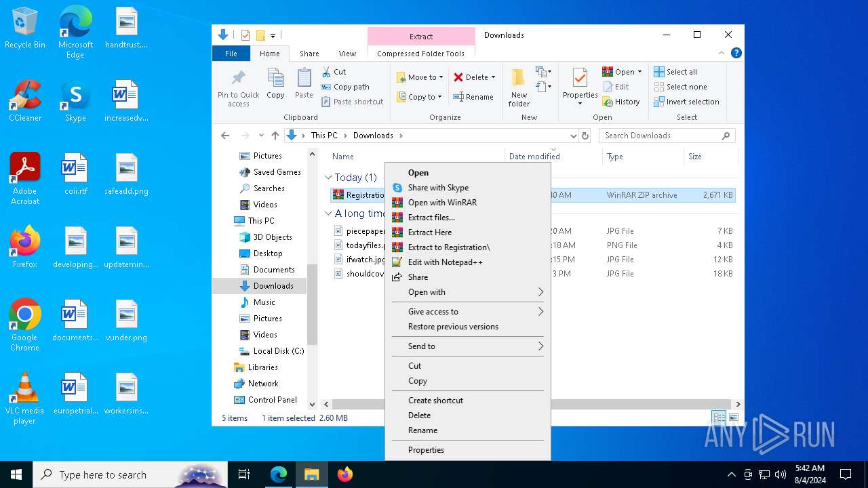The height and width of the screenshot is (488, 868).
Task: Open VLC media player desktop icon
Action: tap(25, 399)
